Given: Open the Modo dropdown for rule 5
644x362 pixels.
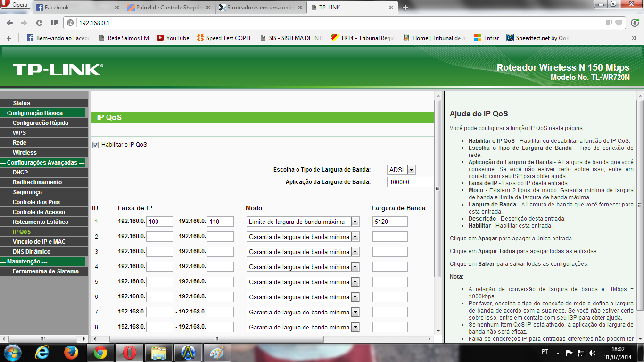Looking at the screenshot, I should pyautogui.click(x=303, y=282).
